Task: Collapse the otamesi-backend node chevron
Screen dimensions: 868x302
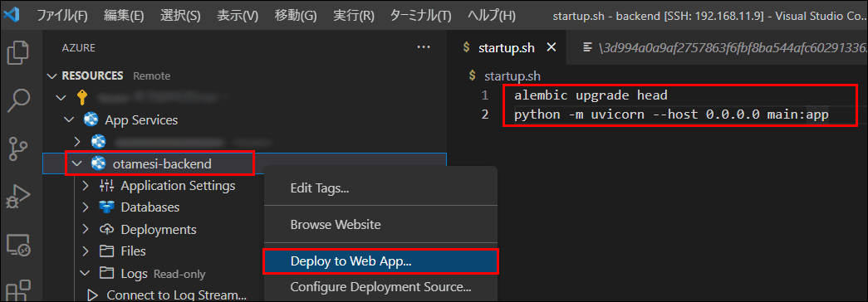Action: (x=78, y=163)
